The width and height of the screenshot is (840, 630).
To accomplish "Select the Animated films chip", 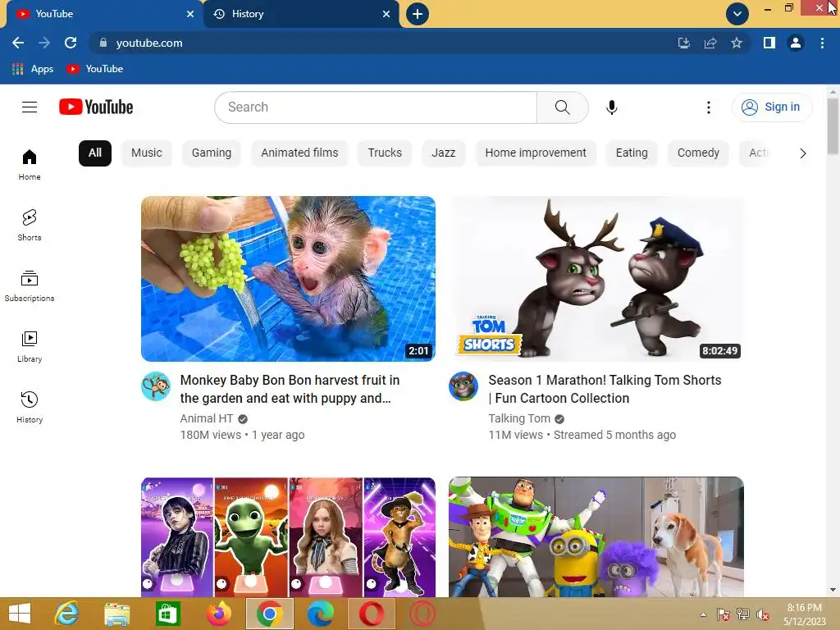I will point(299,153).
